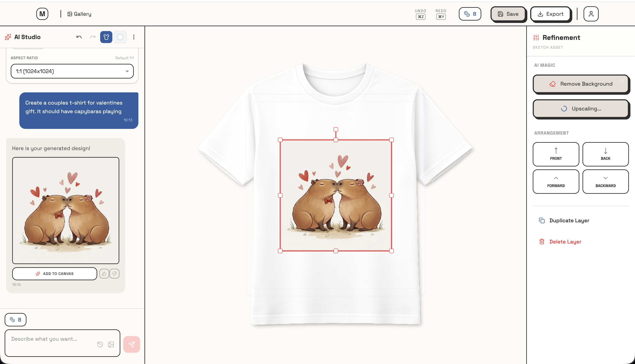Open the user profile icon
This screenshot has width=635, height=364.
pyautogui.click(x=591, y=14)
